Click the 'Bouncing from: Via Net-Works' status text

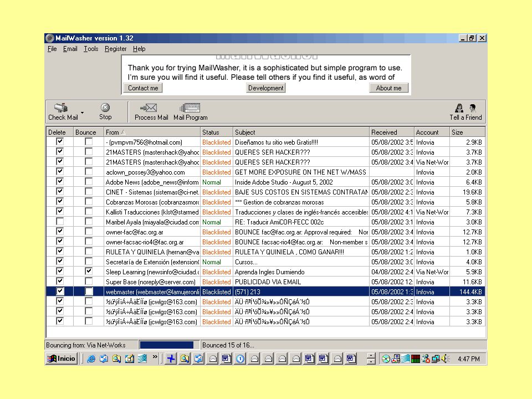click(86, 345)
